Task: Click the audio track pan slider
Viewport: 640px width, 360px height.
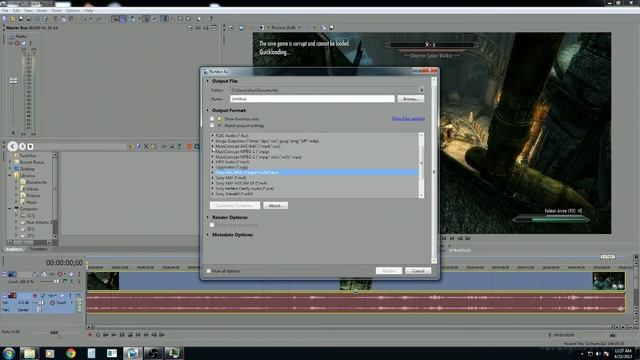Action: pos(39,310)
